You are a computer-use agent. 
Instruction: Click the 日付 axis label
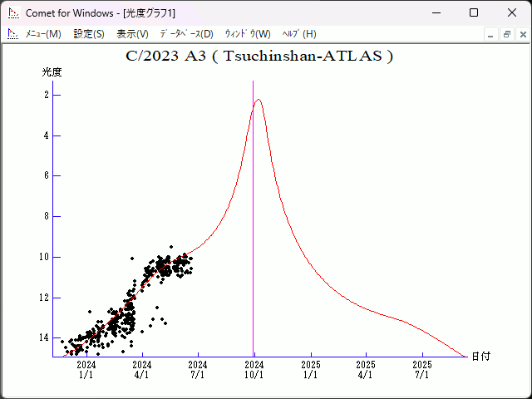point(480,357)
